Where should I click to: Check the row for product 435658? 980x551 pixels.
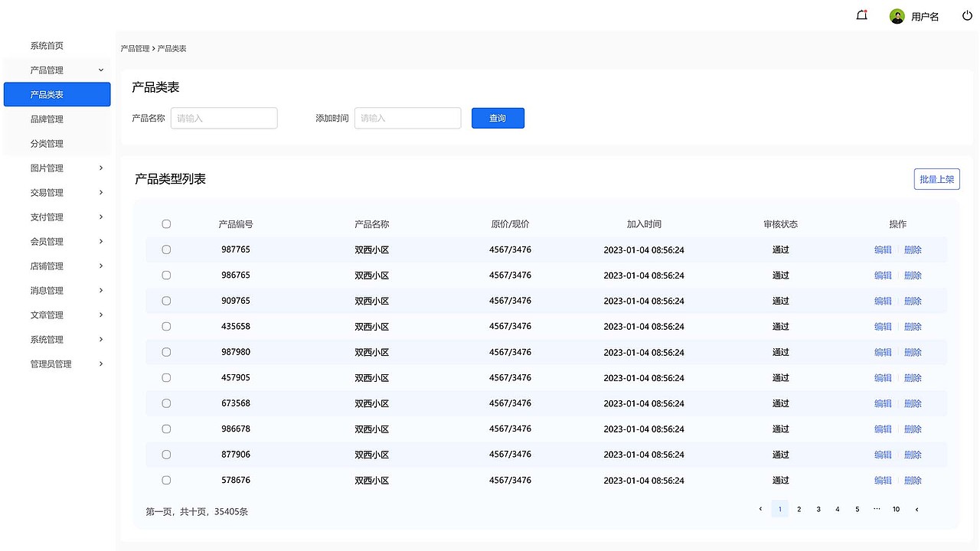click(166, 327)
